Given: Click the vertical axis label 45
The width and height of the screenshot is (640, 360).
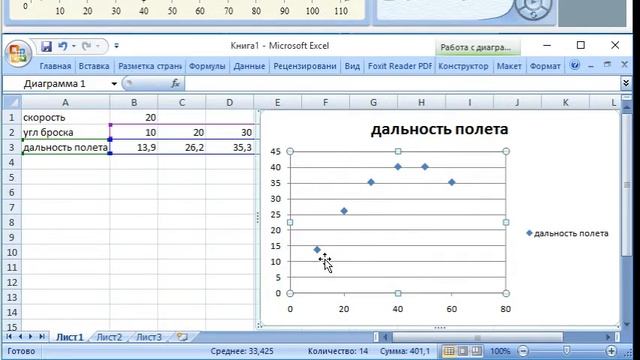Looking at the screenshot, I should tap(276, 151).
